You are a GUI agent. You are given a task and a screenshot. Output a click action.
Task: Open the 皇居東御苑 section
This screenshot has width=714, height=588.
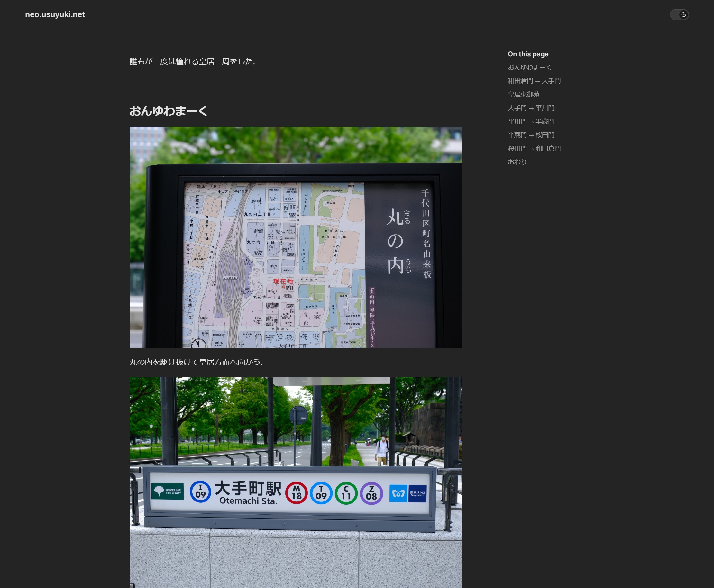click(x=524, y=95)
